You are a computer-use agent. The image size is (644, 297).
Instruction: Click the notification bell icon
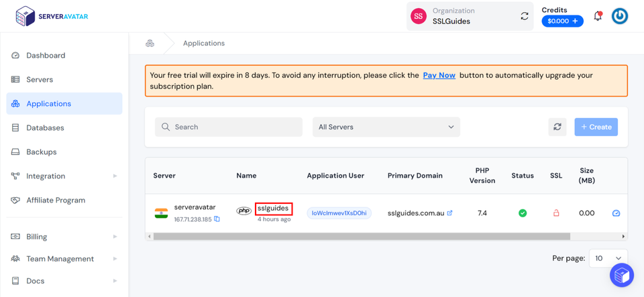(x=597, y=16)
